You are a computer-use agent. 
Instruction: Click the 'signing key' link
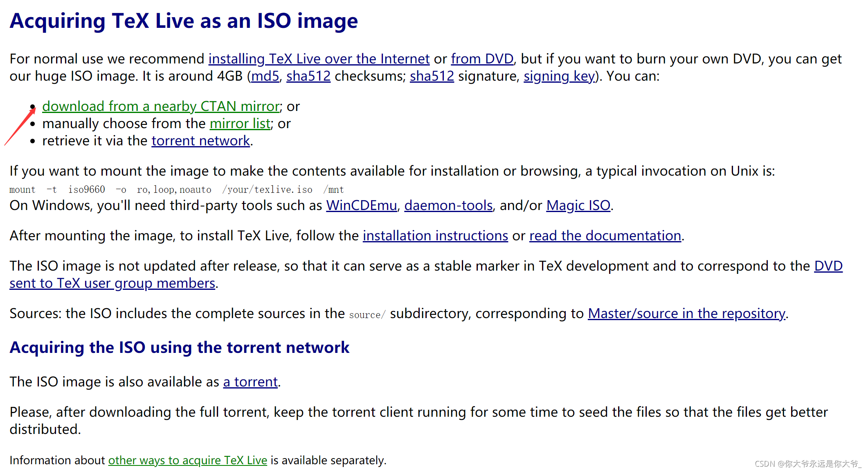pos(559,76)
